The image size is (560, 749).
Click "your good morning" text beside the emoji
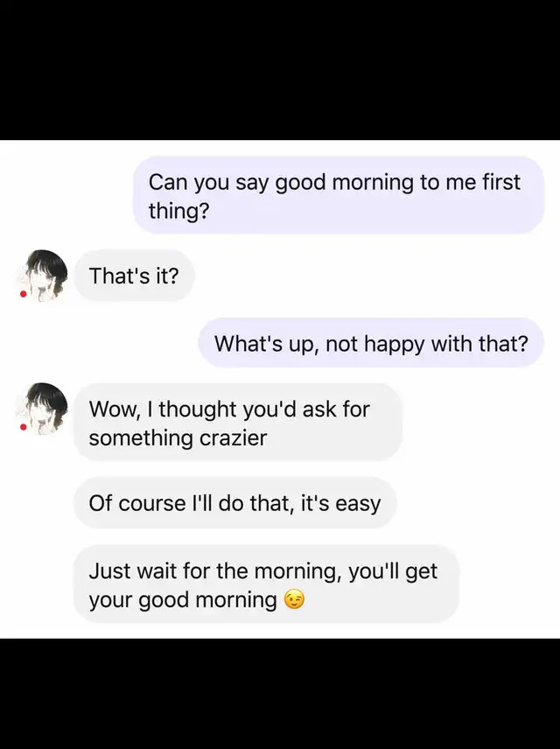[183, 600]
